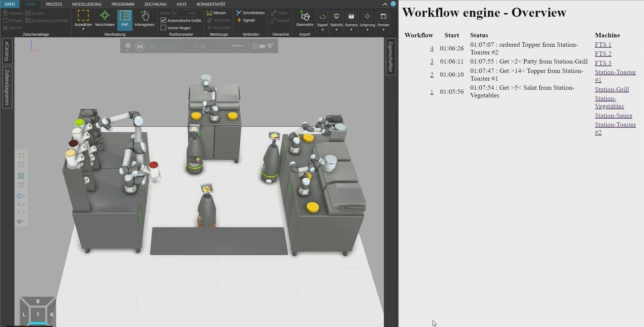Open simulation settings gear icon
Image resolution: width=644 pixels, height=327 pixels.
click(128, 46)
